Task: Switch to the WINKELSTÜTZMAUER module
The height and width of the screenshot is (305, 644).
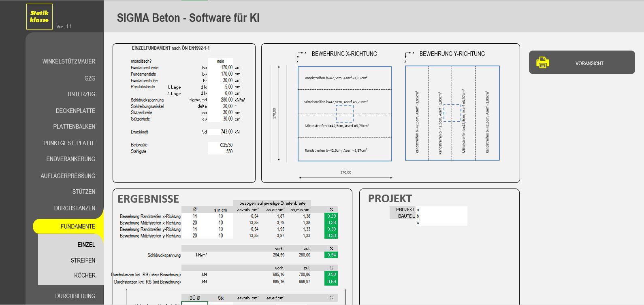Action: tap(69, 61)
